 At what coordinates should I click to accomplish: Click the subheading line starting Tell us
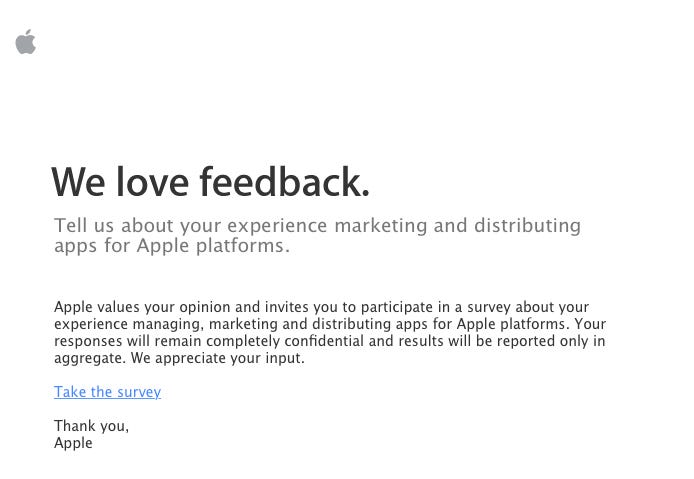pos(317,225)
